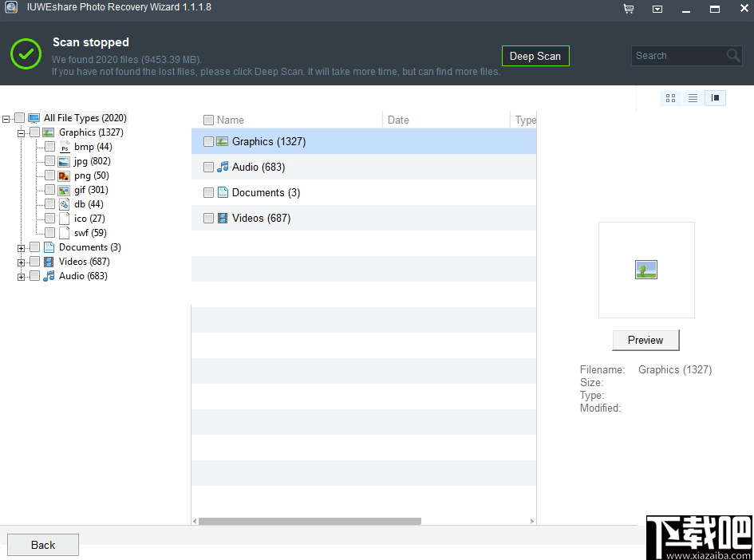754x560 pixels.
Task: Enable the All File Types checkbox
Action: [x=21, y=117]
